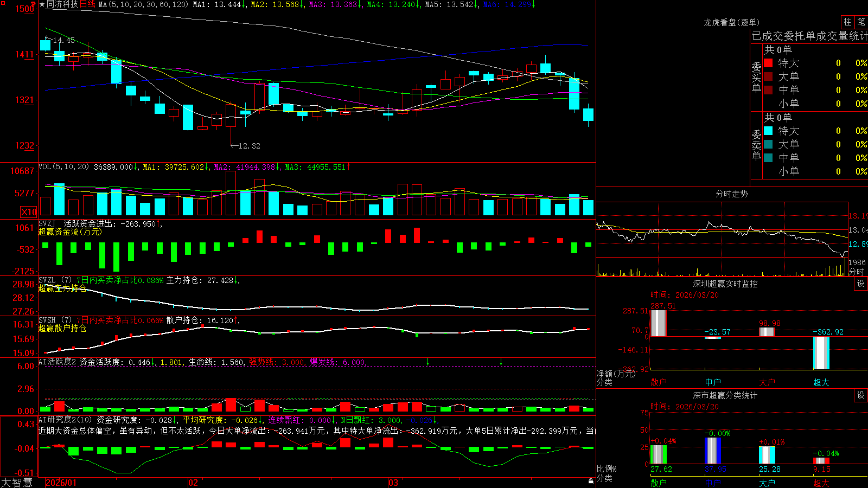This screenshot has height=488, width=868.
Task: Switch 龙虎看盘 to 柱 bar view
Action: (x=847, y=22)
